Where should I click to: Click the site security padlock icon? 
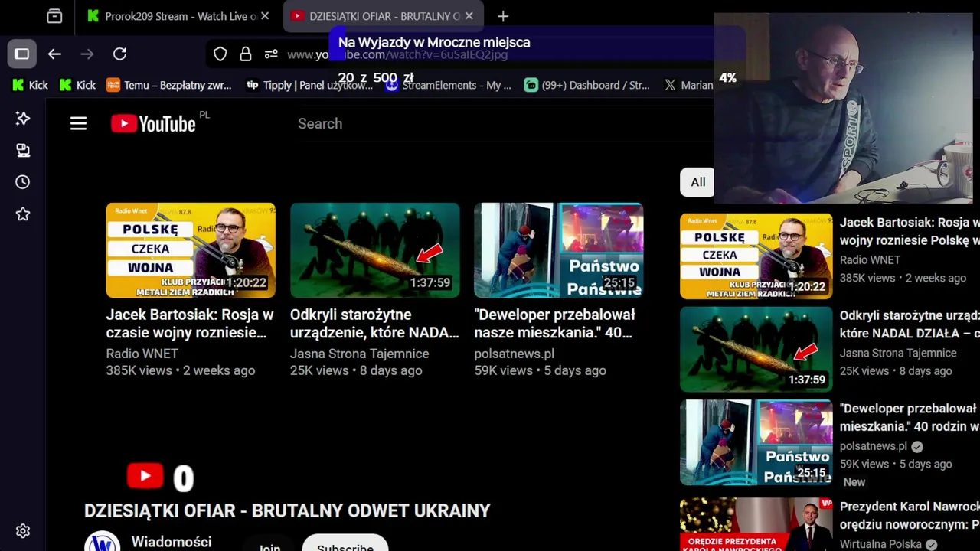[245, 54]
